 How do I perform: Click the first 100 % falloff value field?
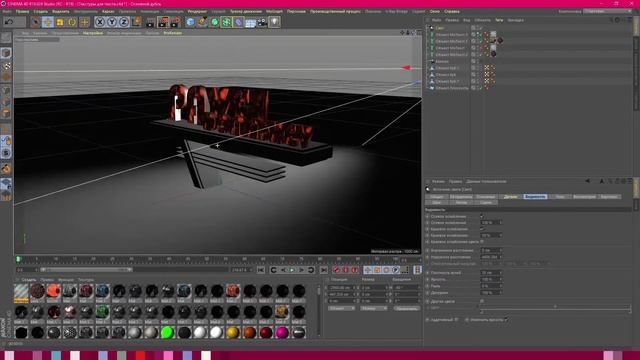pos(491,223)
